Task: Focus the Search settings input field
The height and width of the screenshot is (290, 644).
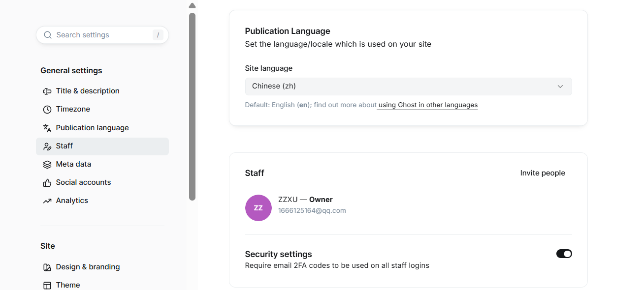Action: point(102,35)
